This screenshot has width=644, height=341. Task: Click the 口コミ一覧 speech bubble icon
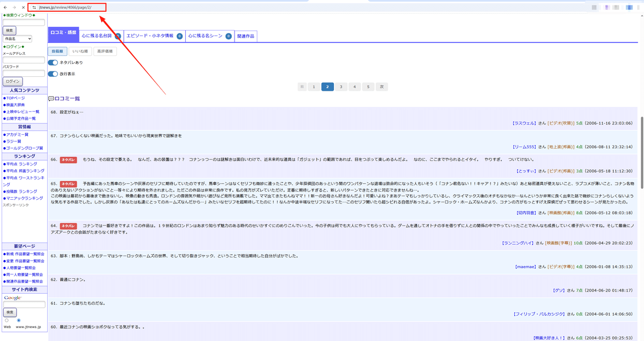51,99
